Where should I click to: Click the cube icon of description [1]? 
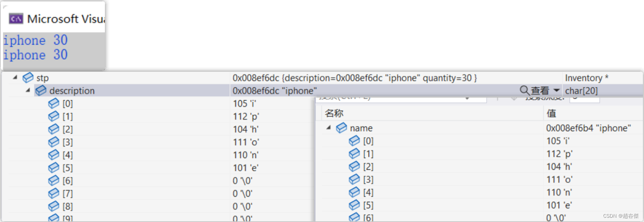[54, 116]
